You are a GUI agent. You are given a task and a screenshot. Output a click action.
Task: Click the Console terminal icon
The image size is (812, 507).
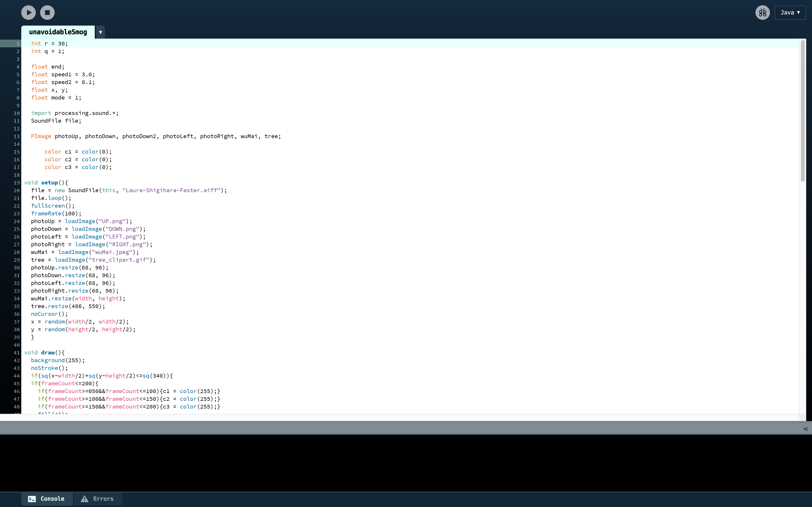pyautogui.click(x=32, y=499)
